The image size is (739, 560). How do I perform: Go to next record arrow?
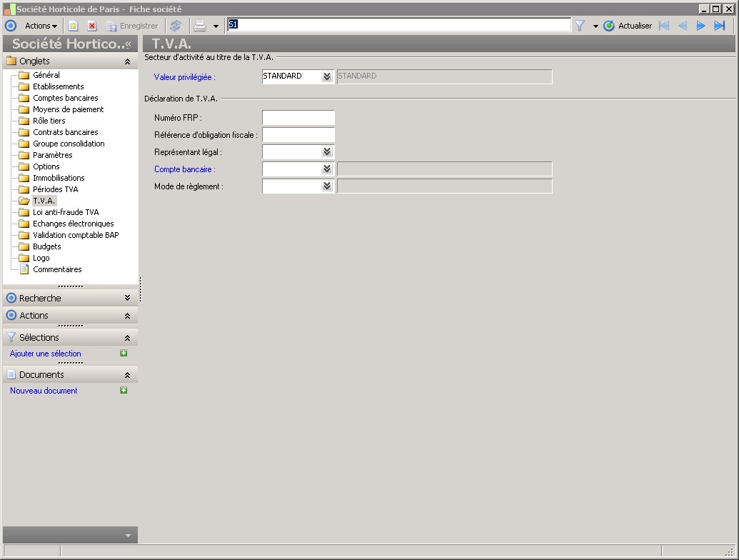pos(701,26)
